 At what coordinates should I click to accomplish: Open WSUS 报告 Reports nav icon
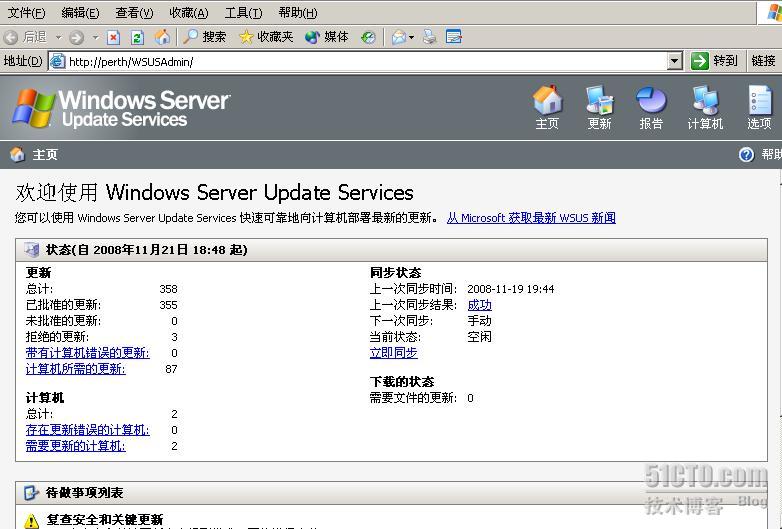651,107
